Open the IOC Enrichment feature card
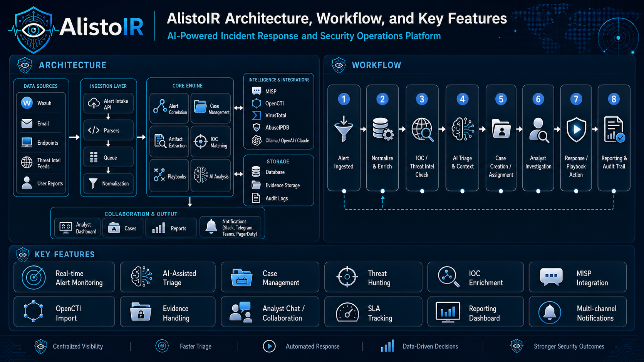Image resolution: width=644 pixels, height=362 pixels. 476,277
